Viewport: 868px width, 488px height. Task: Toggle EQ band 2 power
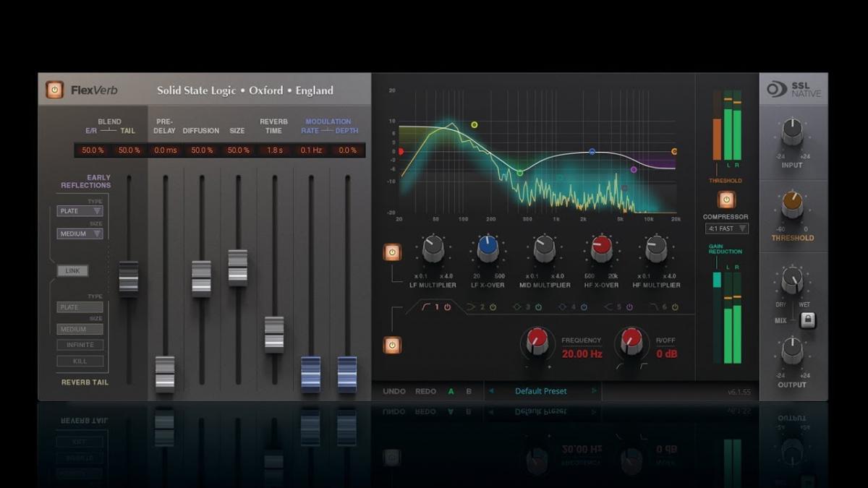[493, 307]
